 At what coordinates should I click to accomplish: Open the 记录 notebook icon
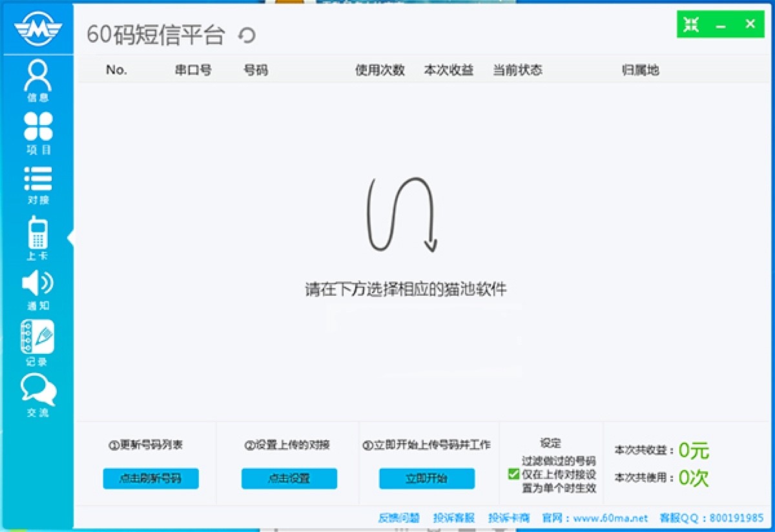click(x=37, y=337)
